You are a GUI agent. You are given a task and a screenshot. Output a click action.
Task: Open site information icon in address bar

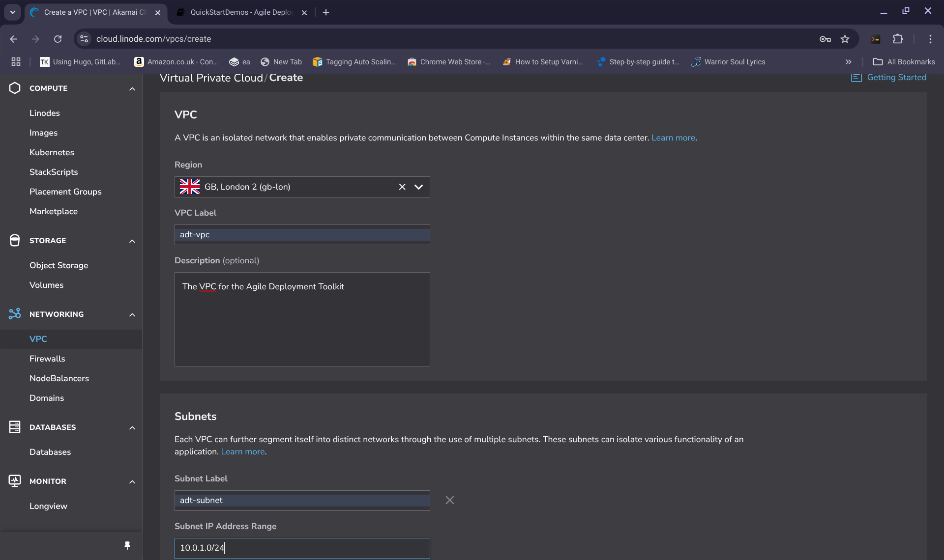[x=84, y=39]
